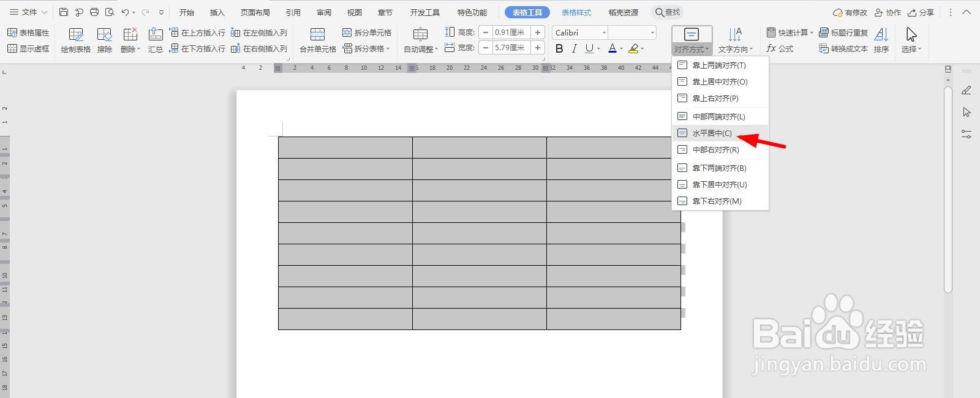Open 表格属性 table properties
This screenshot has height=398, width=980.
(28, 32)
